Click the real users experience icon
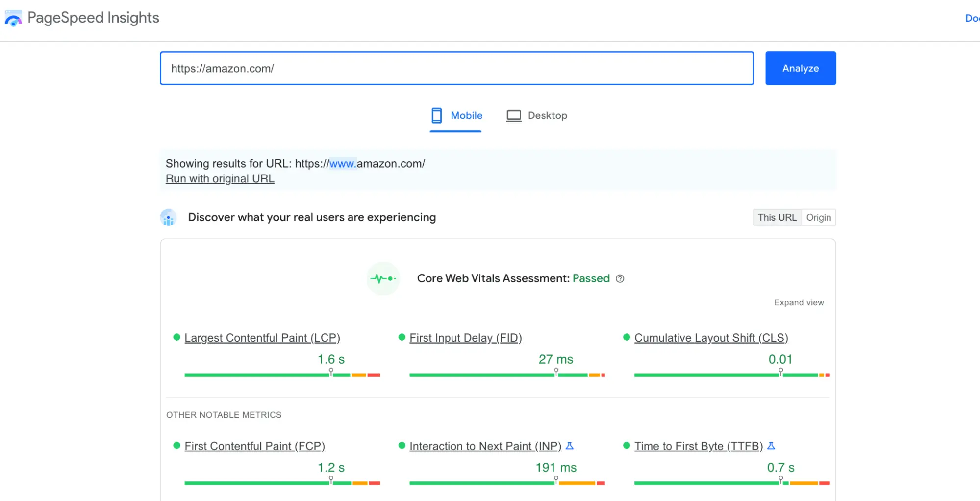The height and width of the screenshot is (501, 980). (x=168, y=217)
